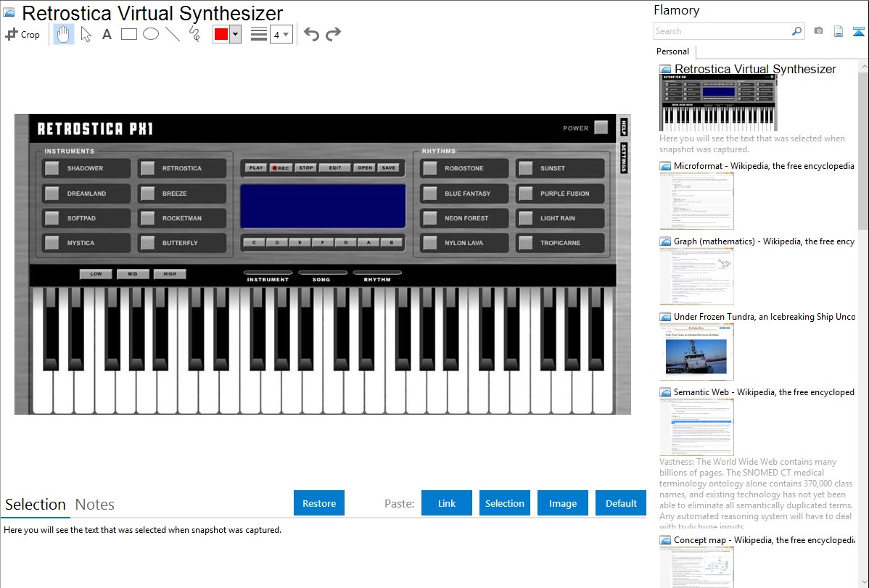This screenshot has height=588, width=869.
Task: Redo the last annotation
Action: [x=333, y=34]
